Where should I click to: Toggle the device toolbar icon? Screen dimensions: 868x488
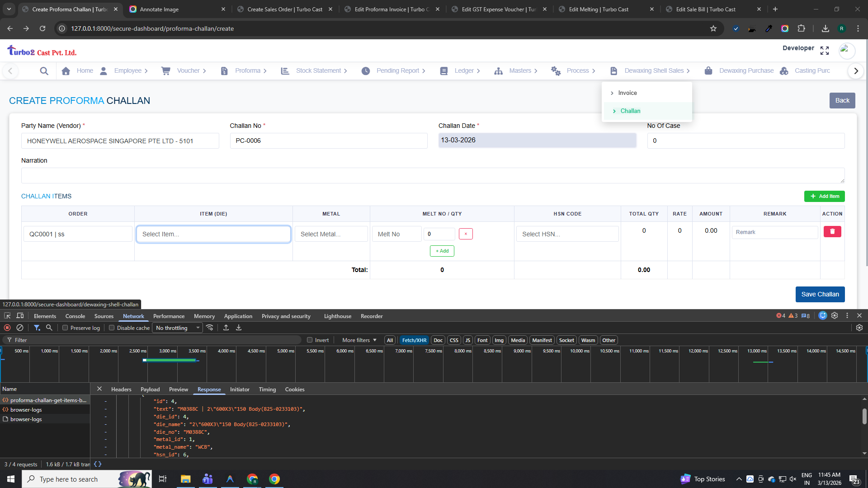tap(20, 316)
